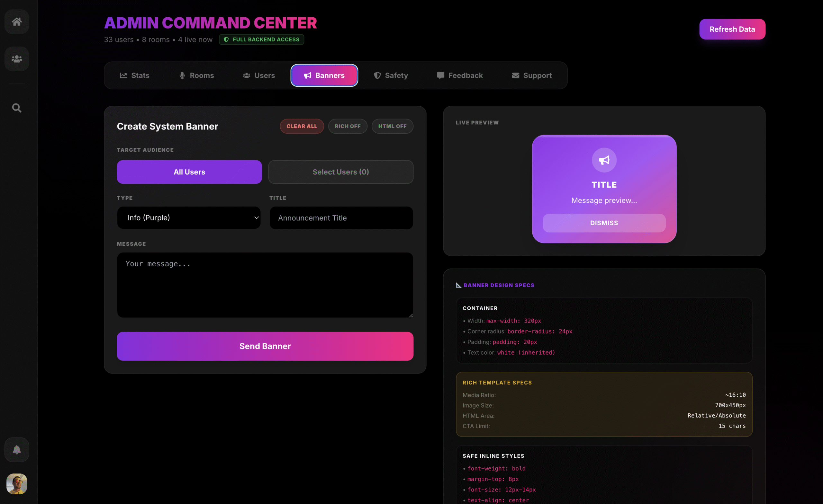This screenshot has width=823, height=504.
Task: Select the All Users audience option
Action: point(189,172)
